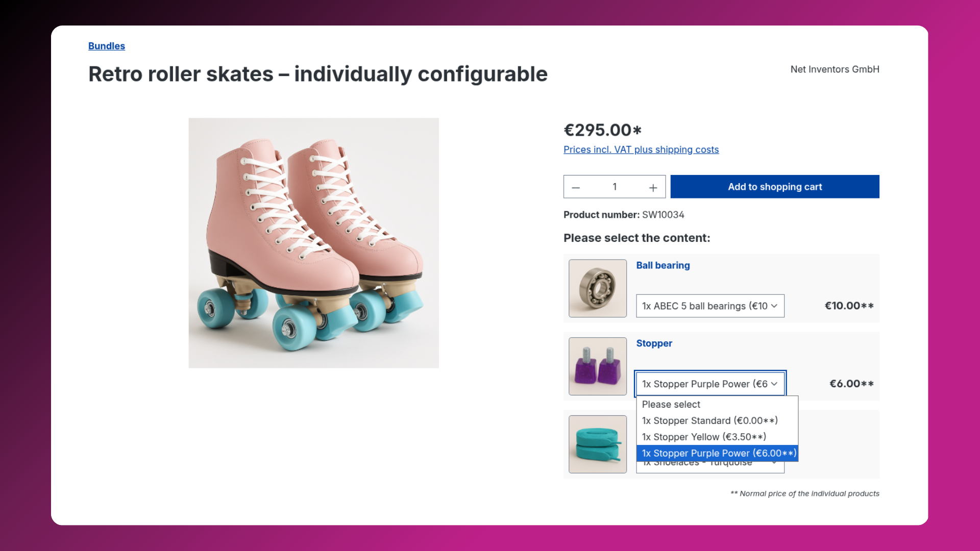Click the 'Net Inventors GmbH' manufacturer name

835,69
